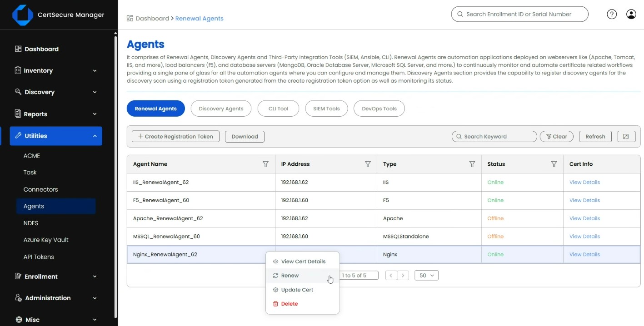This screenshot has width=644, height=326.
Task: Click the magnifier icon in Enrollment ID search
Action: click(x=460, y=14)
